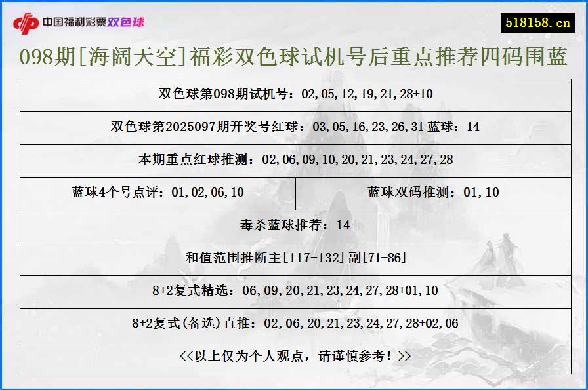
Task: Click the 2025097期开奖号 results row
Action: coord(294,128)
